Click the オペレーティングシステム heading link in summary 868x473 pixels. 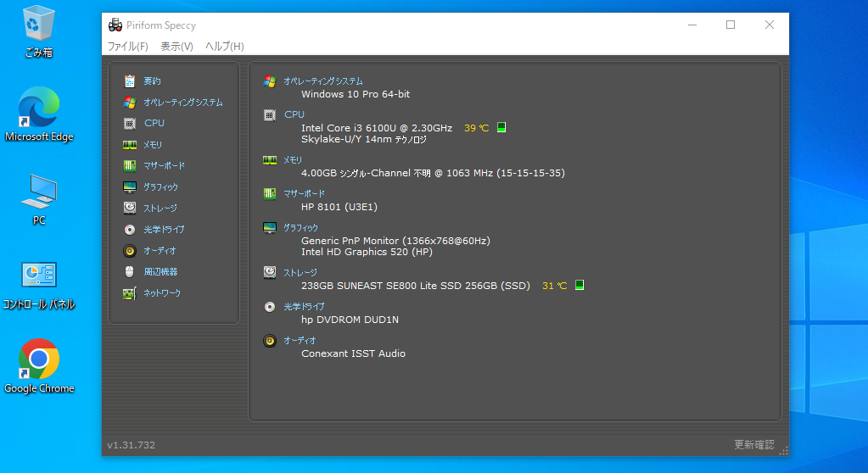[323, 81]
